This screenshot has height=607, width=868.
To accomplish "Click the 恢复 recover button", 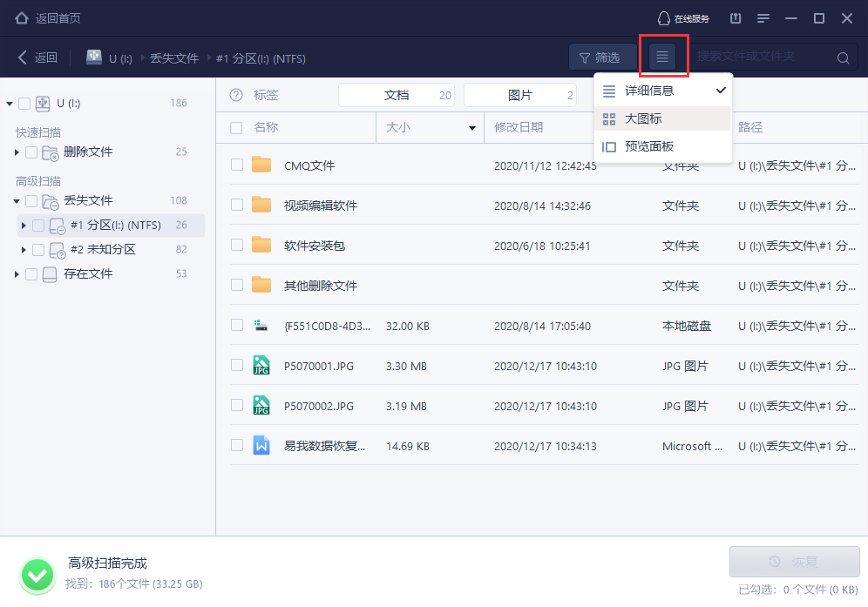I will (x=794, y=562).
